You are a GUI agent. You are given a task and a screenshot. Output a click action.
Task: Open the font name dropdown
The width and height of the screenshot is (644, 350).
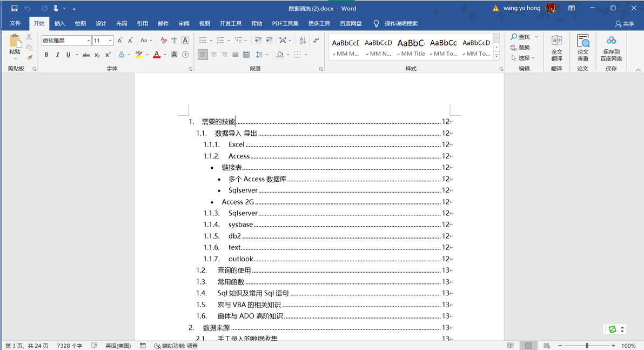tap(88, 41)
